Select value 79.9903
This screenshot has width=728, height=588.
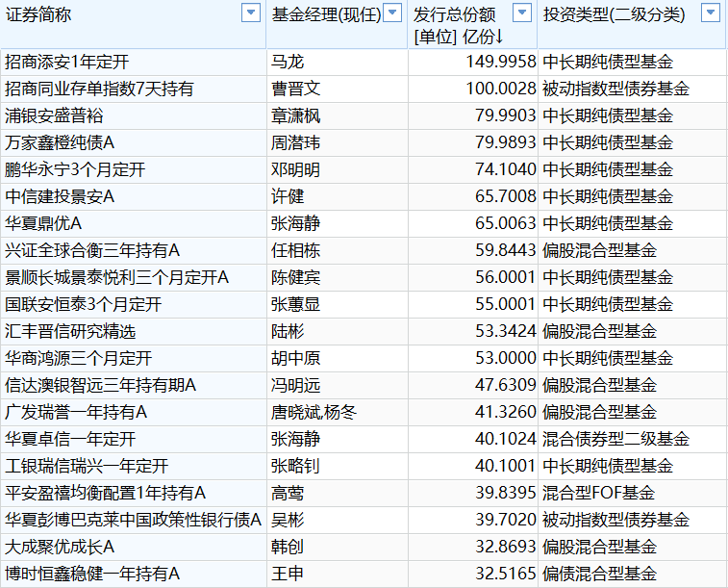(506, 115)
